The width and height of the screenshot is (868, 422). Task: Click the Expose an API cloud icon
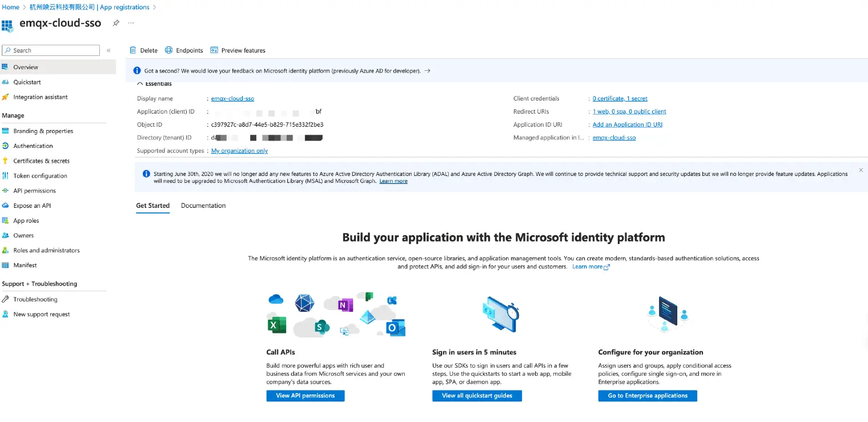[5, 206]
